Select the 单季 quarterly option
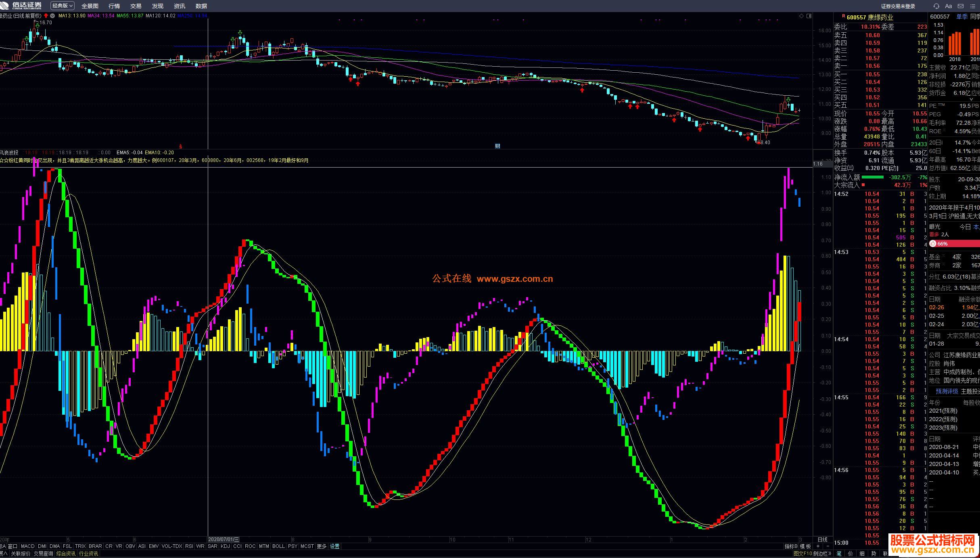Screen dimensions: 980x558 pyautogui.click(x=962, y=17)
